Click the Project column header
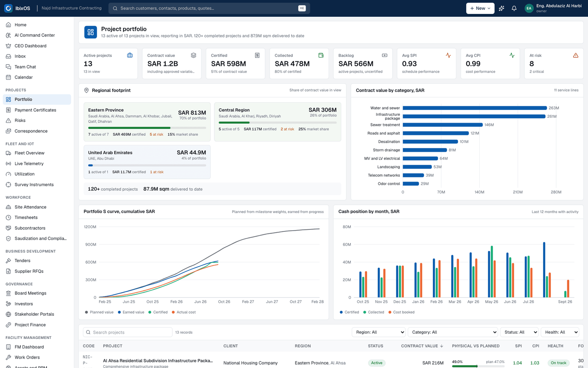Screen dimensions: 588x368 point(113,346)
